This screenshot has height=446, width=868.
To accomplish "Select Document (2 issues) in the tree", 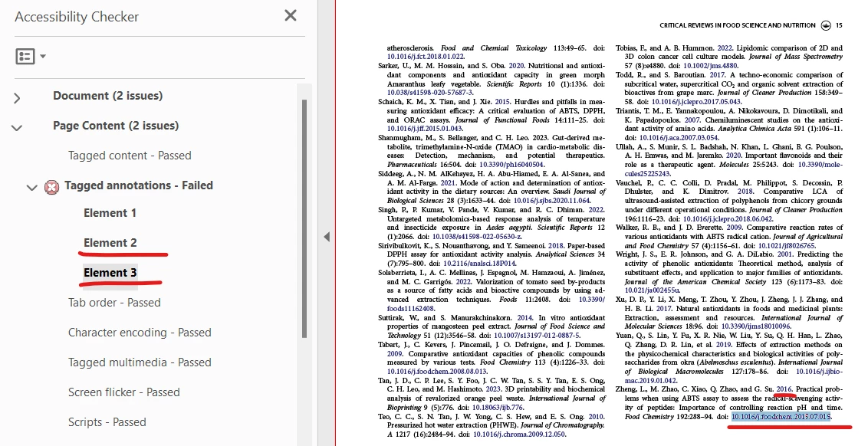I will pos(108,96).
